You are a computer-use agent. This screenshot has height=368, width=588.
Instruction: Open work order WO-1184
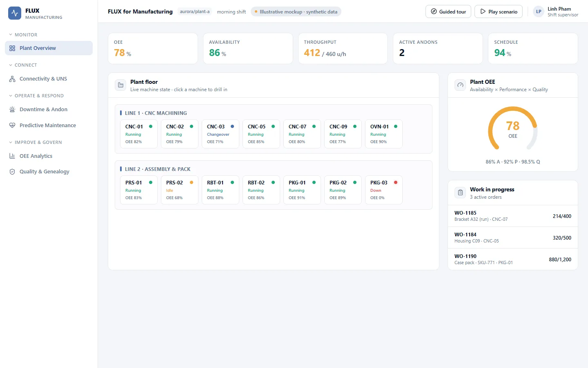[513, 238]
